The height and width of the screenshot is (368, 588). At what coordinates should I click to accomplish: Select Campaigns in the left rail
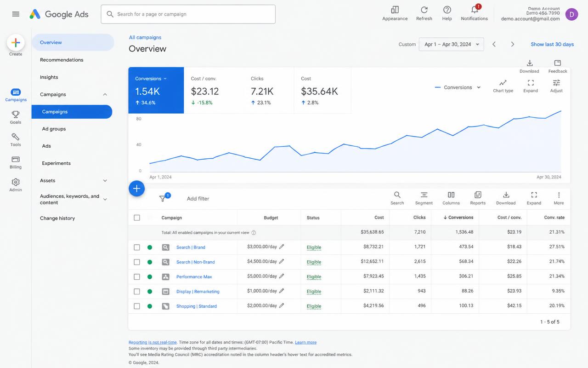16,95
